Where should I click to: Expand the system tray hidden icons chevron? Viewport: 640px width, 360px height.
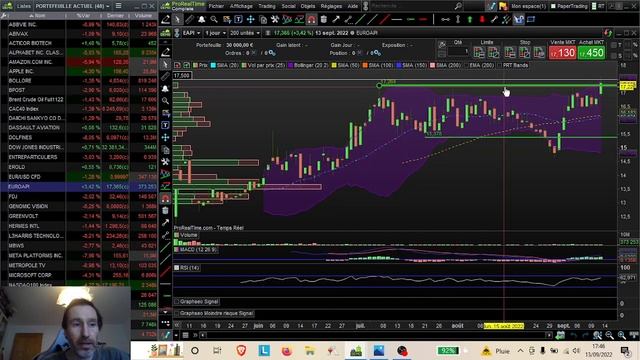pos(520,351)
